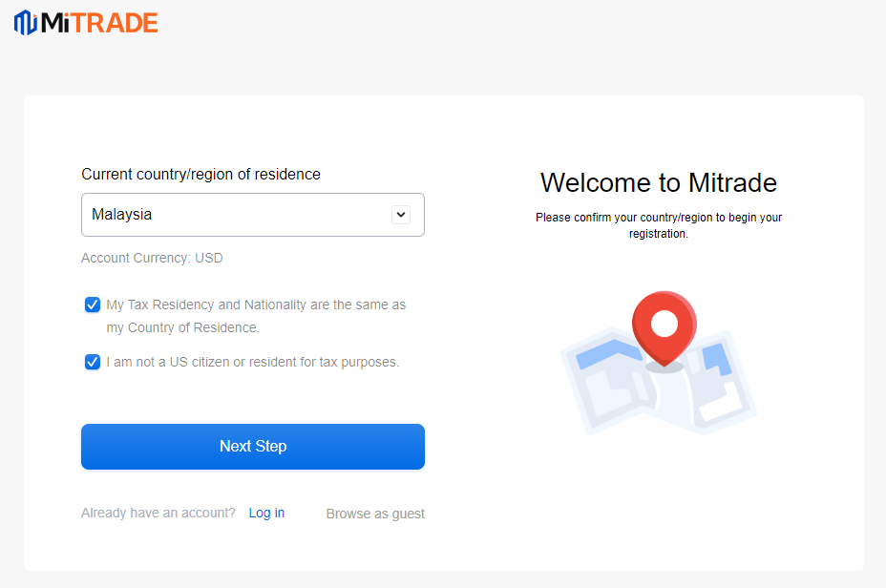
Task: Click the Welcome to Mitrade heading
Action: click(659, 182)
